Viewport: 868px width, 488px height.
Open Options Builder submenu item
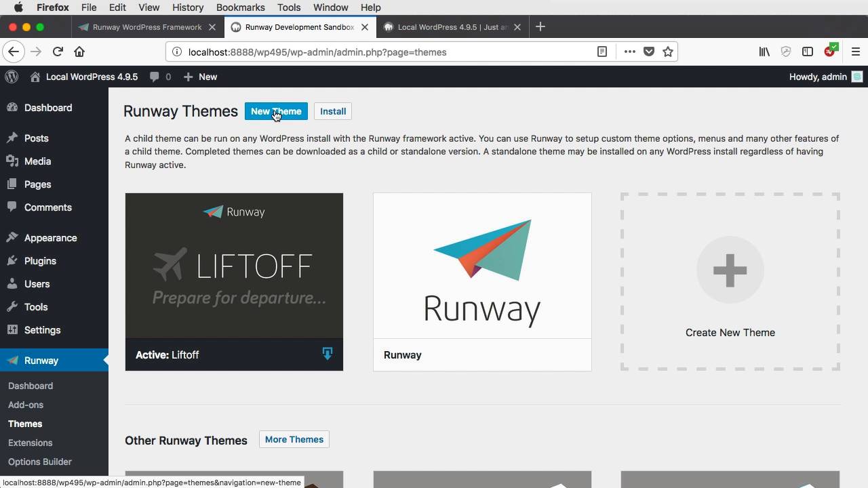click(x=39, y=462)
